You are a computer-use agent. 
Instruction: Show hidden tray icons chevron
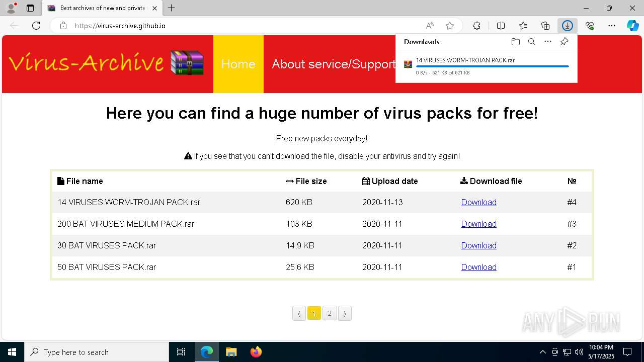[542, 352]
